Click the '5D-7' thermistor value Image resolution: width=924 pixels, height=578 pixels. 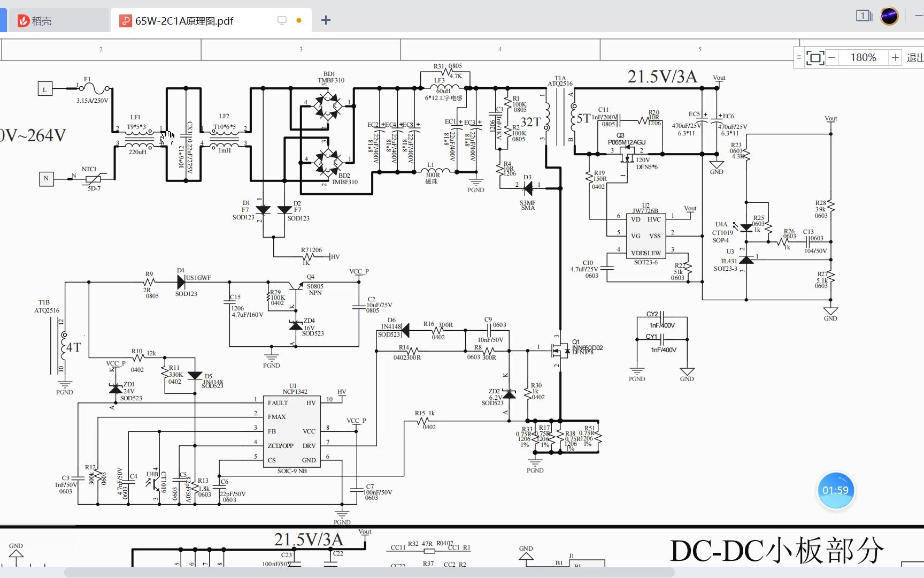tap(94, 188)
